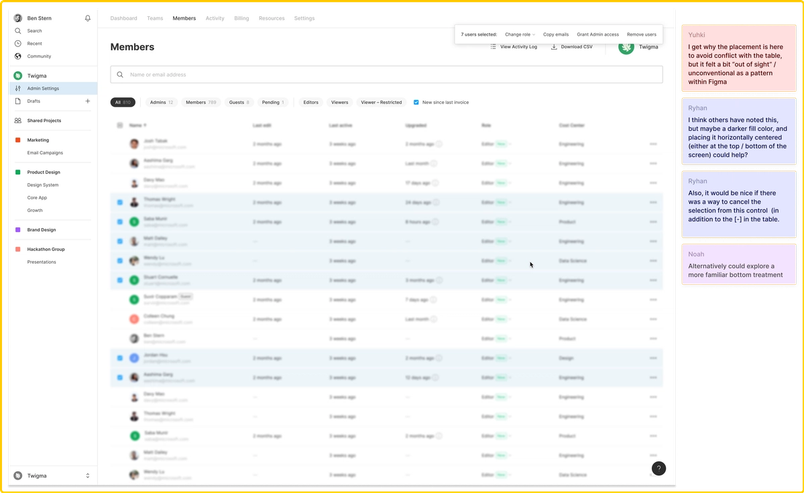Click the View Activity Log list icon
This screenshot has width=804, height=493.
pos(493,47)
